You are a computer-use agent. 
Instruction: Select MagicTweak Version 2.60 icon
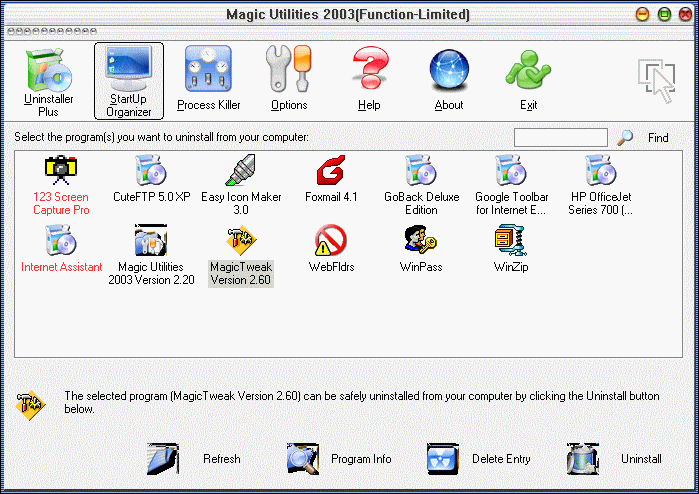(x=241, y=240)
